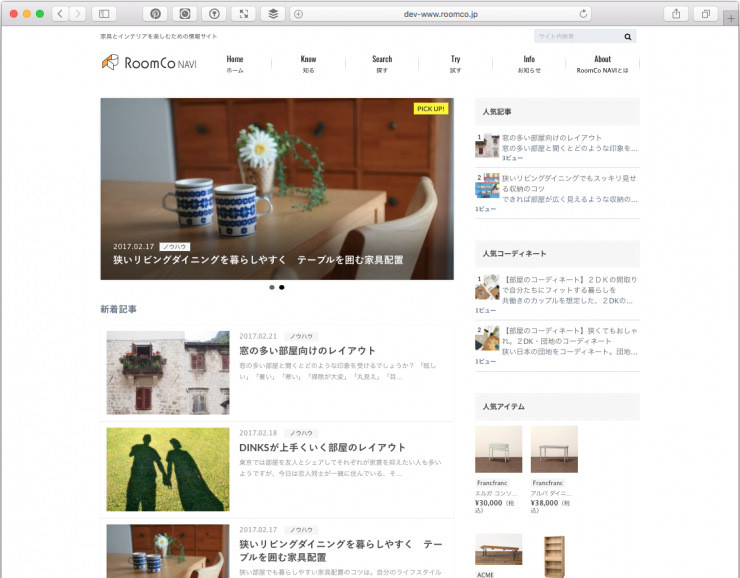Image resolution: width=740 pixels, height=578 pixels.
Task: Select the second carousel slide dot
Action: coord(282,287)
